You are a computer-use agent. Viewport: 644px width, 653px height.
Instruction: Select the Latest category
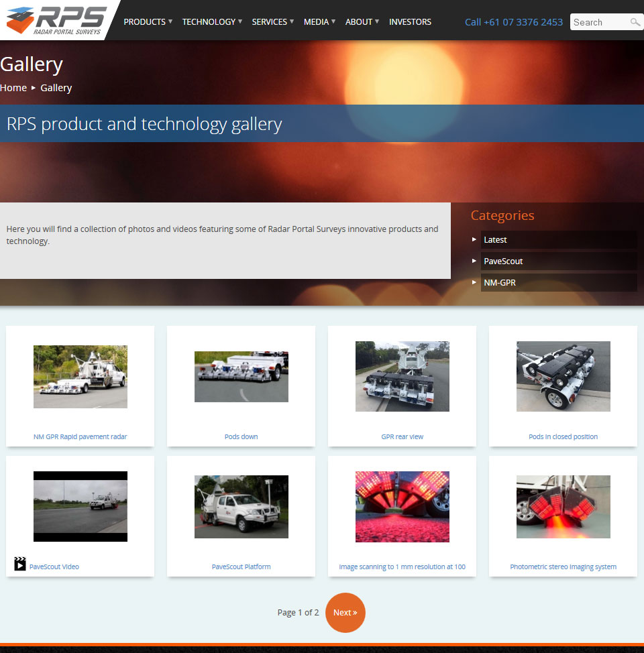[559, 240]
